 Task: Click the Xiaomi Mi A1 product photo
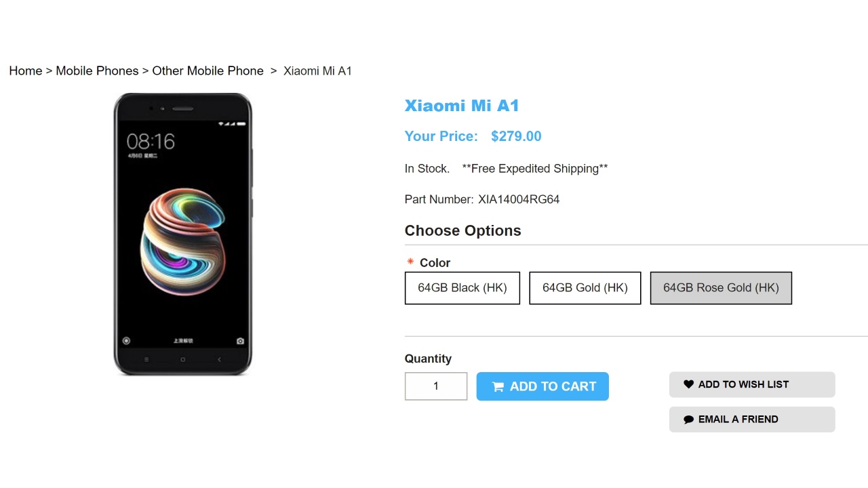tap(183, 234)
